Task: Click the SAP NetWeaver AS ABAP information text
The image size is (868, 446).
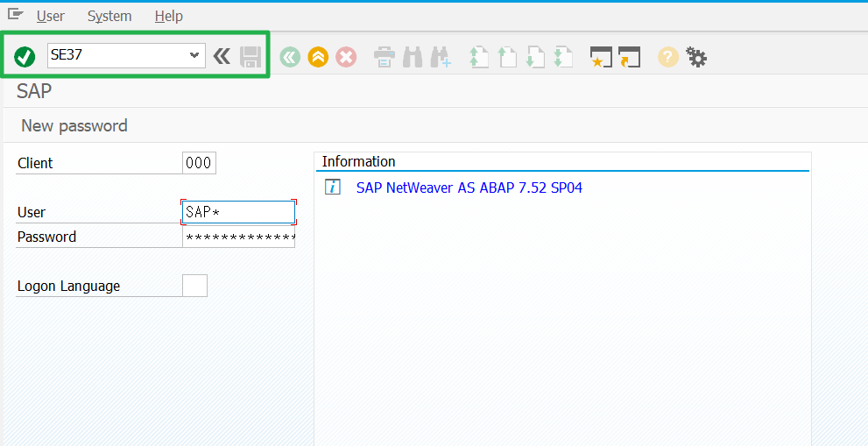Action: click(x=469, y=188)
